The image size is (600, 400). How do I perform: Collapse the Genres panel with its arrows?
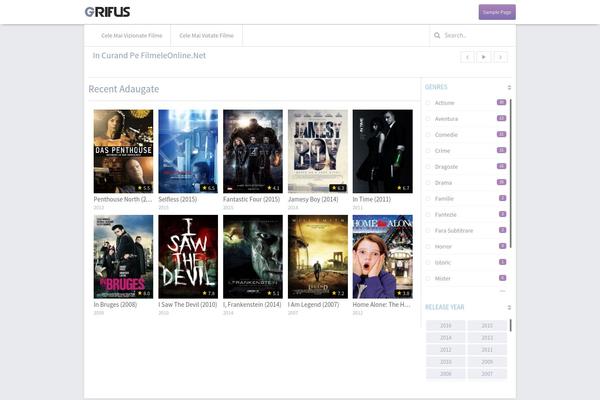tap(509, 88)
